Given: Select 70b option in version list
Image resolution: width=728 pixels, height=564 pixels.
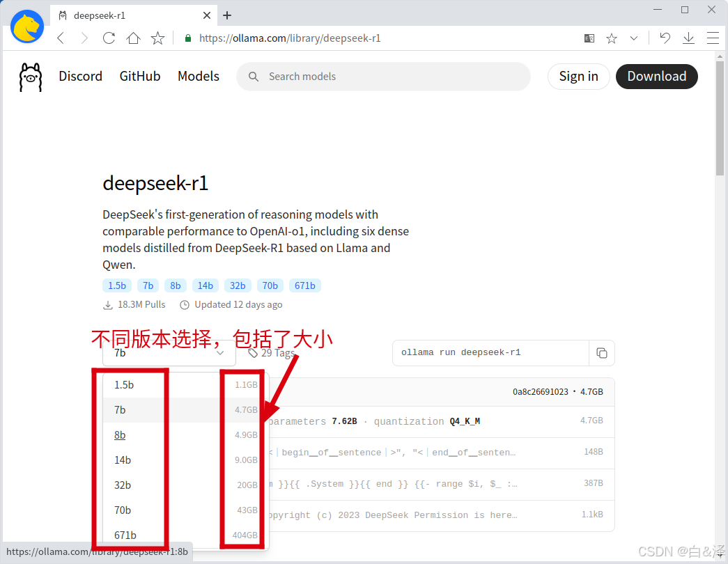Looking at the screenshot, I should pos(186,510).
